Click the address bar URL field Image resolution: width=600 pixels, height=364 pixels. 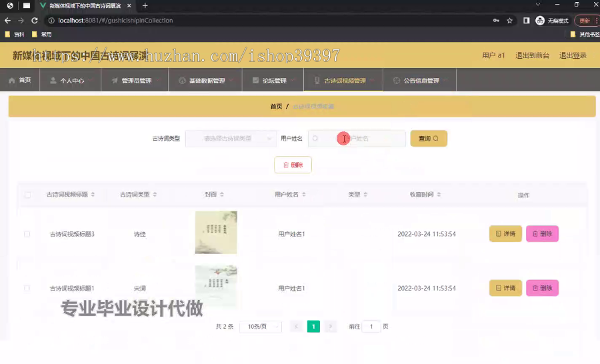coord(268,21)
